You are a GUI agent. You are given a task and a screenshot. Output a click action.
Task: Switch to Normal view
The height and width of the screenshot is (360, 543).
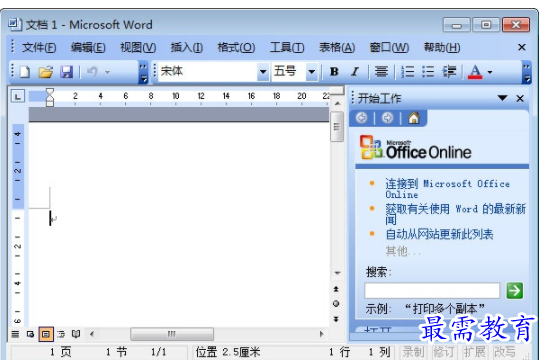[x=15, y=334]
